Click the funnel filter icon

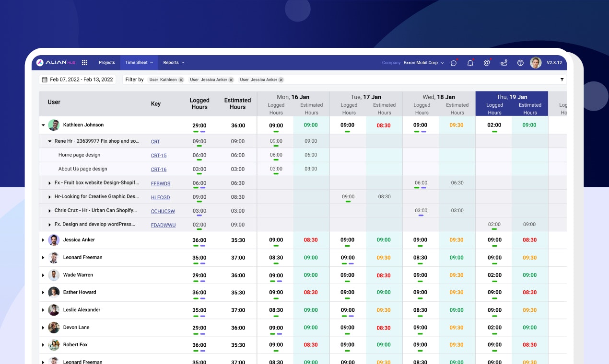[562, 80]
